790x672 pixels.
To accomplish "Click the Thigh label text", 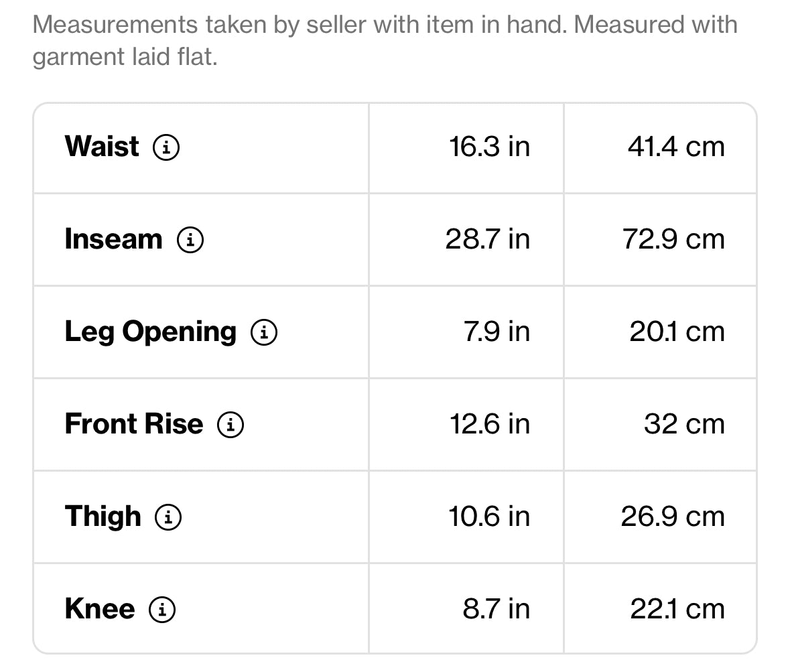I will coord(103,517).
